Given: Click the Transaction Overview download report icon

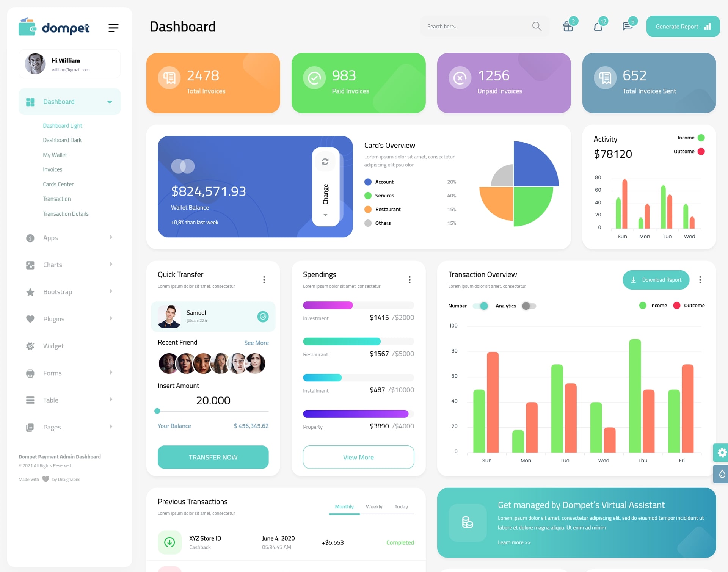Looking at the screenshot, I should click(x=634, y=279).
